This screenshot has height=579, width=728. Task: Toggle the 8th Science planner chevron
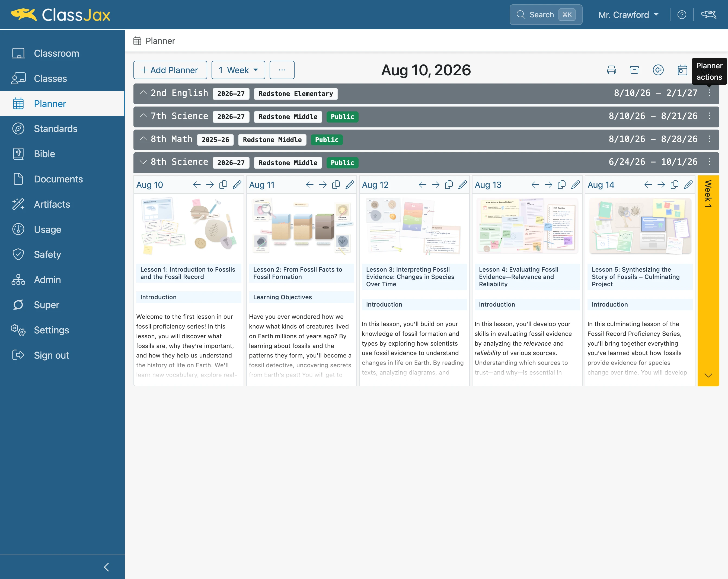coord(143,162)
